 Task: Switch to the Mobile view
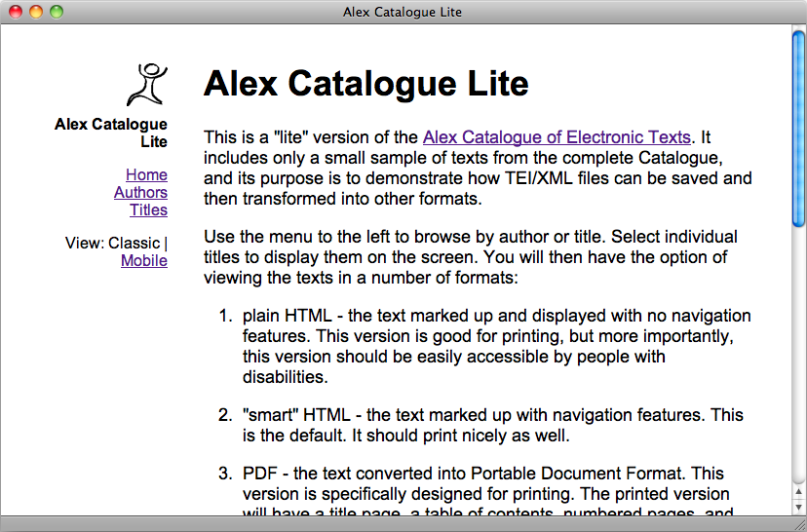tap(143, 261)
